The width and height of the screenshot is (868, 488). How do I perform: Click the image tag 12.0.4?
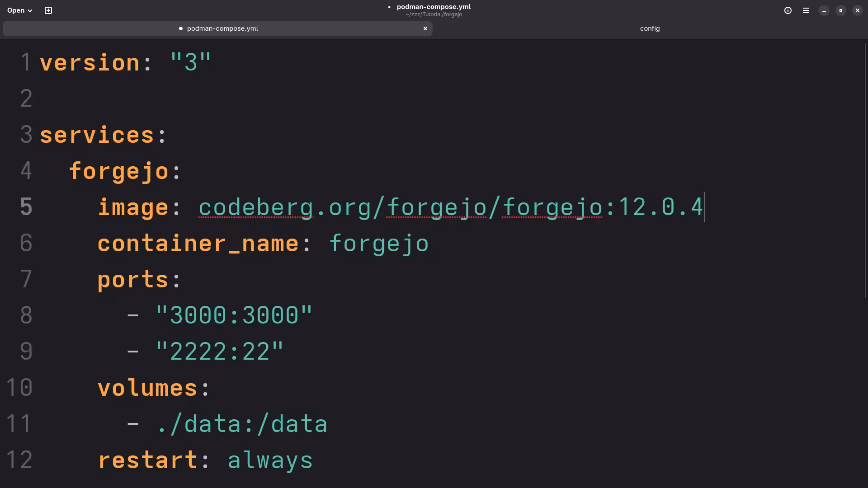coord(660,207)
